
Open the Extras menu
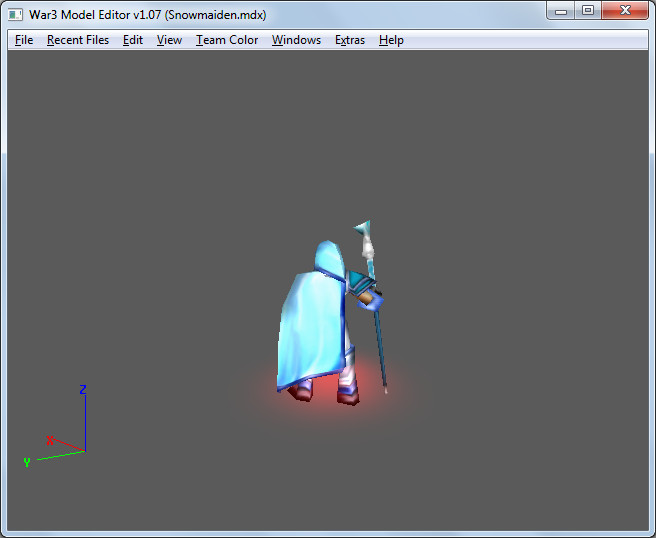click(350, 40)
